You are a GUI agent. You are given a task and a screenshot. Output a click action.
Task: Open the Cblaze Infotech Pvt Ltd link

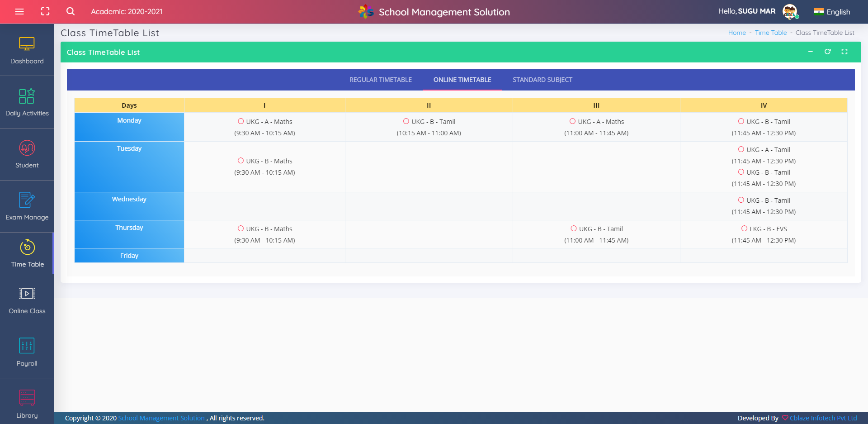(x=823, y=418)
